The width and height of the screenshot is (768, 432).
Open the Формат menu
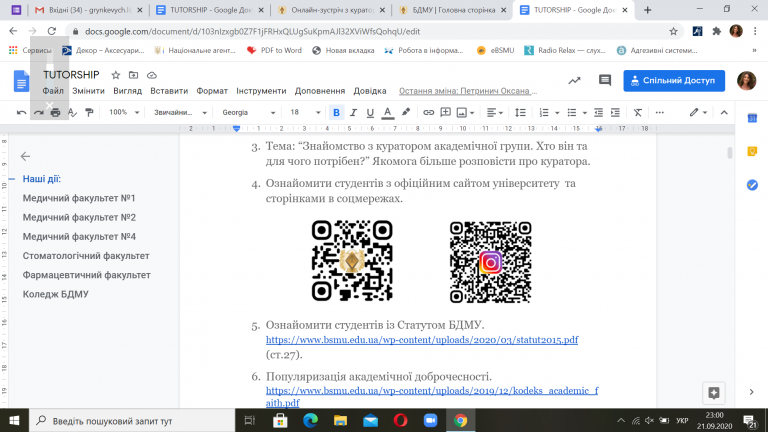coord(211,90)
